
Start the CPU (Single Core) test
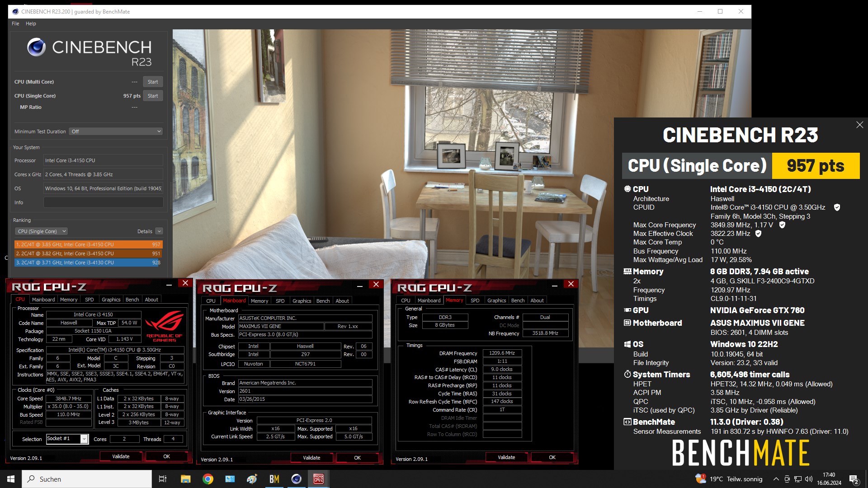[153, 96]
